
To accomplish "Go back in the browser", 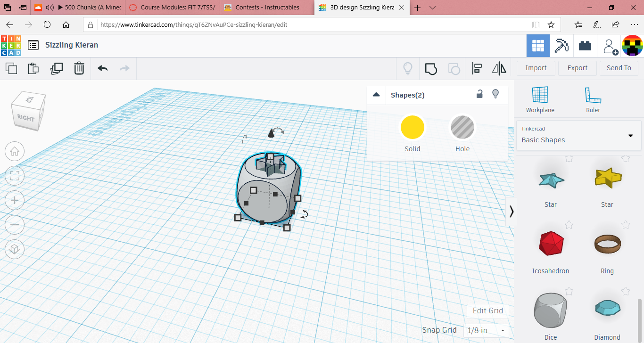I will click(10, 25).
